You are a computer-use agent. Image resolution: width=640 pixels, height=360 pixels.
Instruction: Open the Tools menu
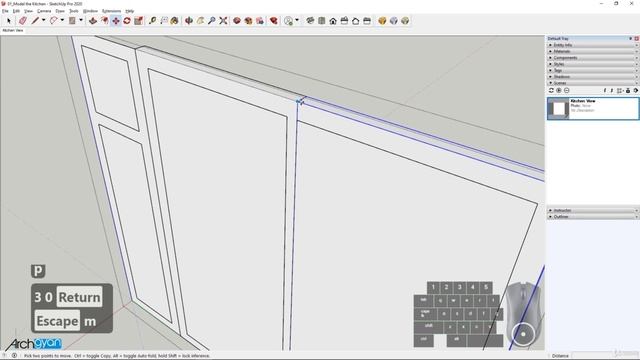[73, 11]
